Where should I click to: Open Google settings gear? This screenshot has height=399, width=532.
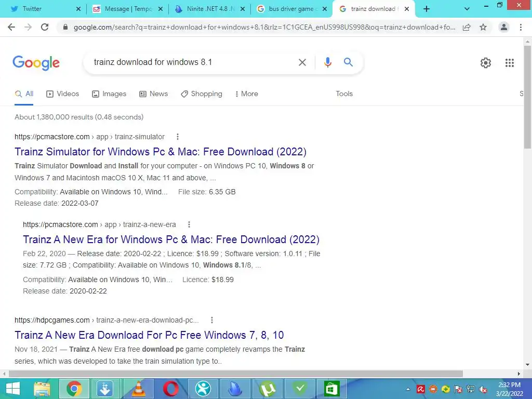pos(486,63)
